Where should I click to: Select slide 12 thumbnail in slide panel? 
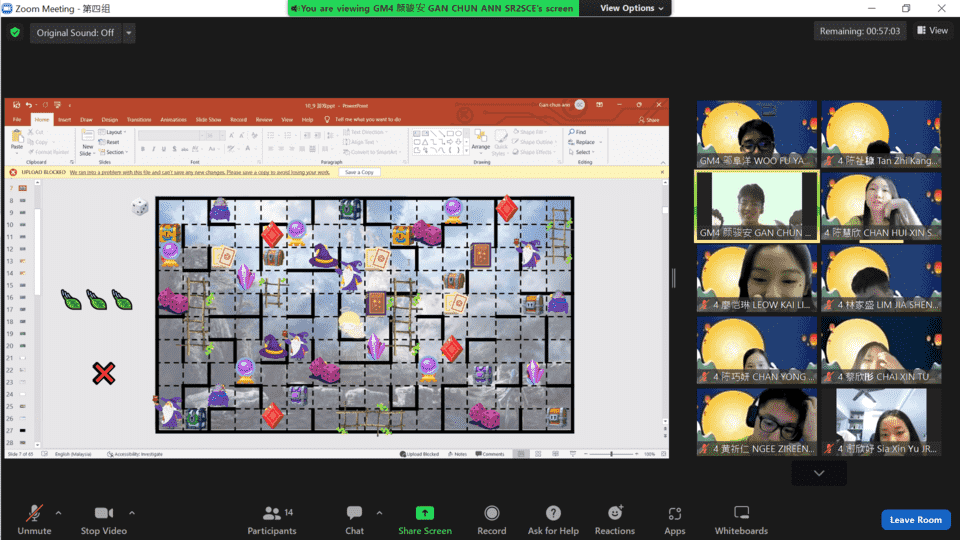[x=23, y=249]
